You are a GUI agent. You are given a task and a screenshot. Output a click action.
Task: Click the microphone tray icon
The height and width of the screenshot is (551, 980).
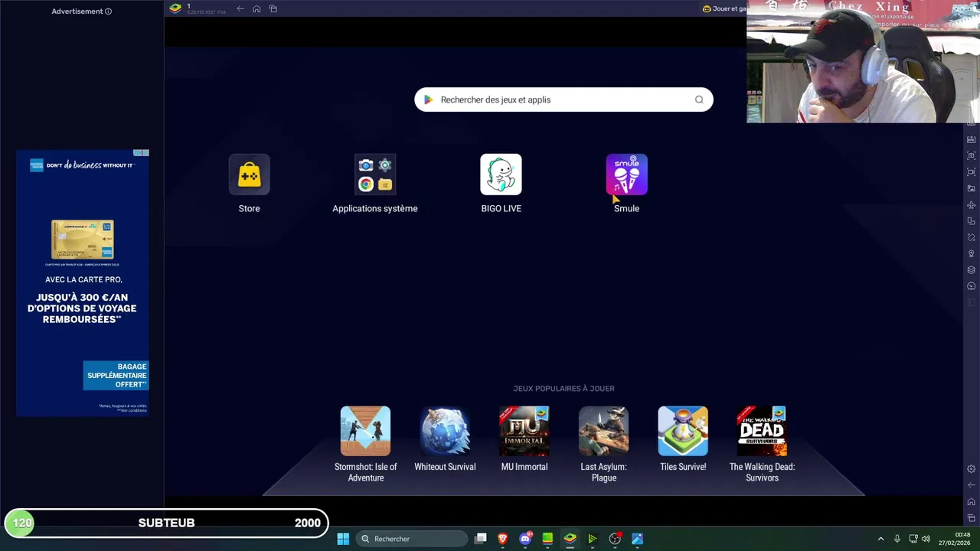(897, 539)
